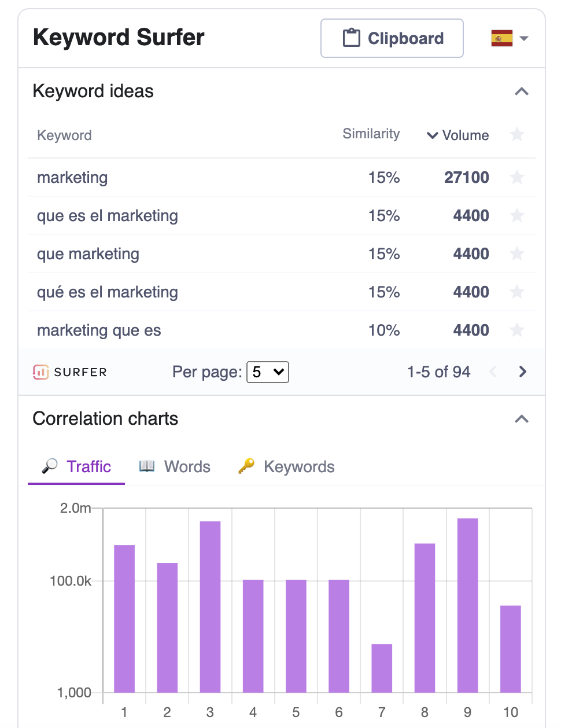The width and height of the screenshot is (561, 728).
Task: Collapse the Keyword ideas section
Action: pyautogui.click(x=522, y=91)
